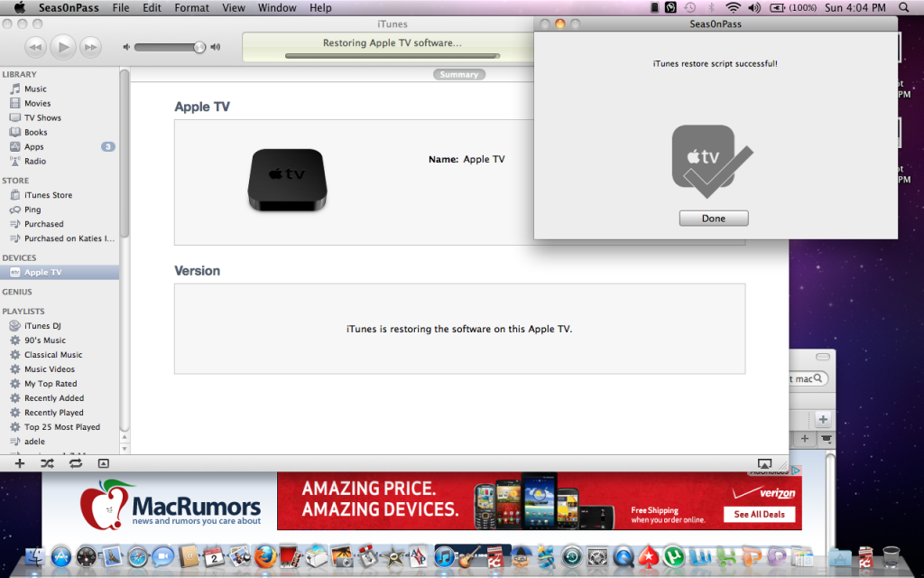Click the add playlist plus button
This screenshot has width=924, height=578.
coord(20,463)
